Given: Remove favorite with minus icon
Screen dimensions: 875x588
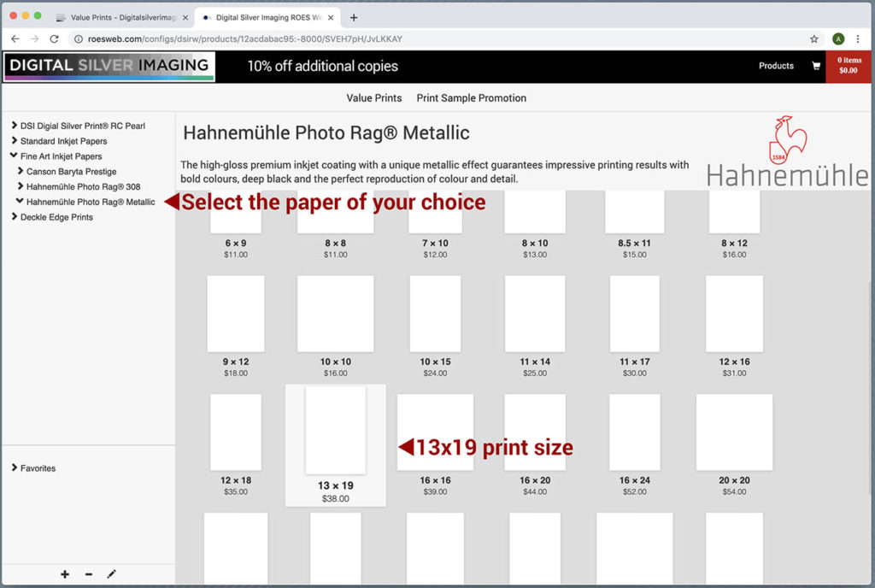Looking at the screenshot, I should 89,574.
